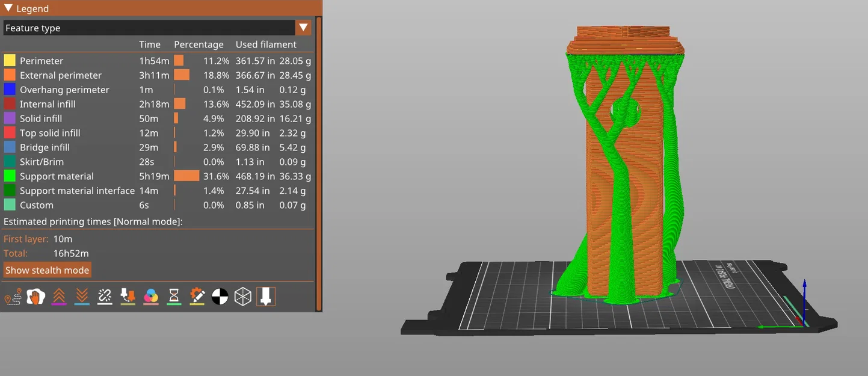Toggle seams broken-link icon

coord(105,297)
